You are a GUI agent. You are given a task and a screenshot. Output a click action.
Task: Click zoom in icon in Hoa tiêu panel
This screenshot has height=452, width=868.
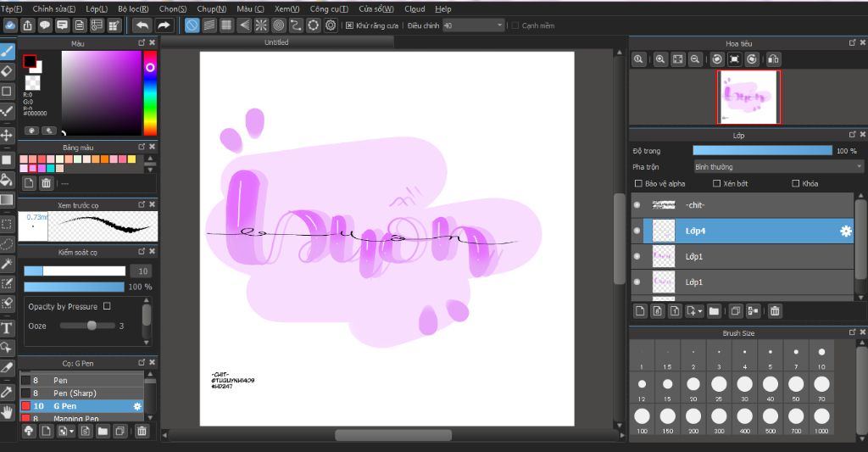(660, 59)
